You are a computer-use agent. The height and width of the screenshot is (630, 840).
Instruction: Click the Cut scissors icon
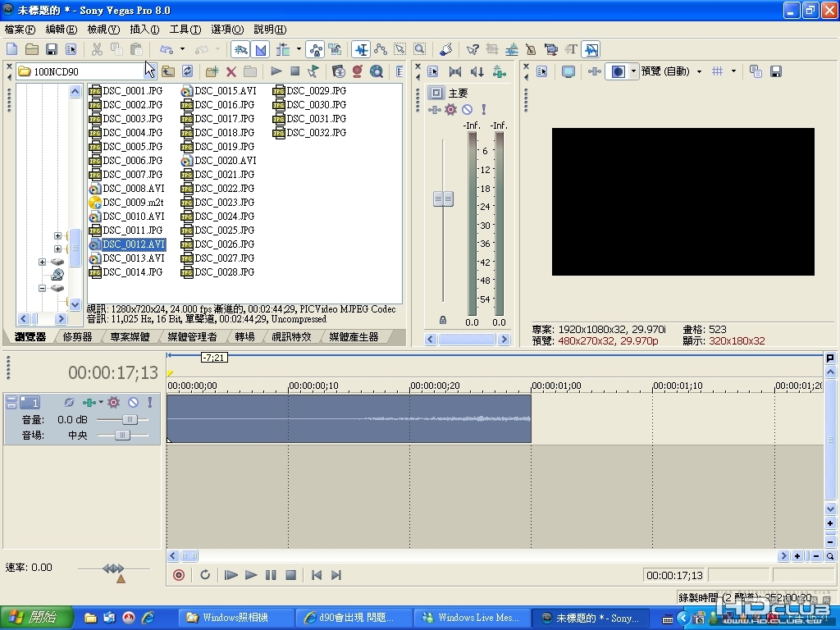tap(97, 49)
